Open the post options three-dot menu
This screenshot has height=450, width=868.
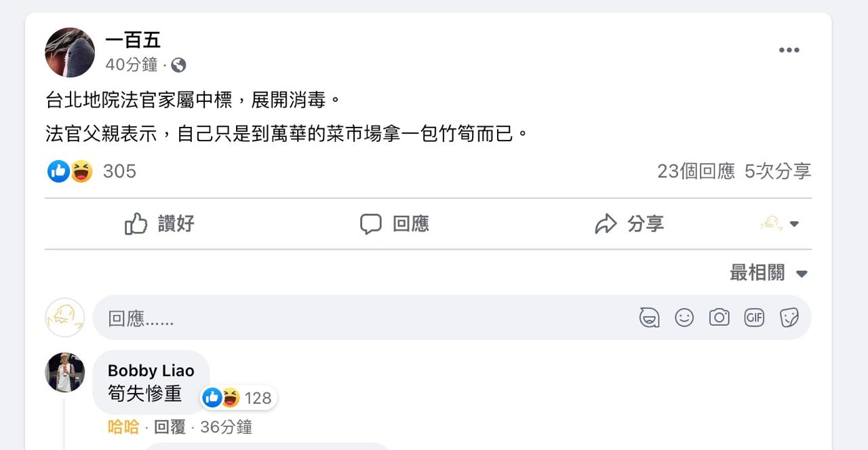pos(789,50)
